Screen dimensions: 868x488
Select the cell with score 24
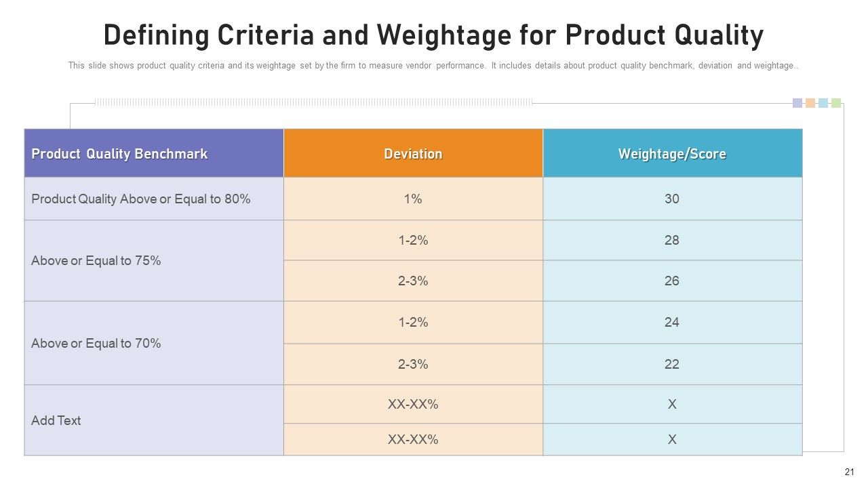coord(672,322)
